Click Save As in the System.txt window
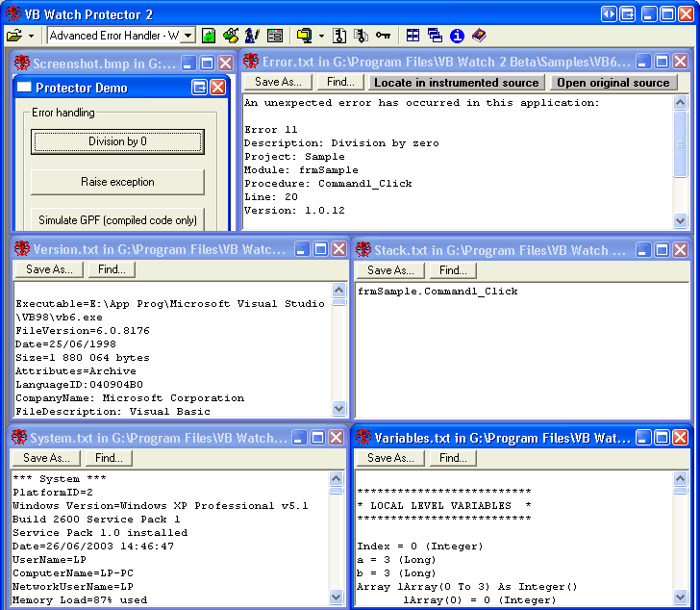The height and width of the screenshot is (610, 700). 46,458
